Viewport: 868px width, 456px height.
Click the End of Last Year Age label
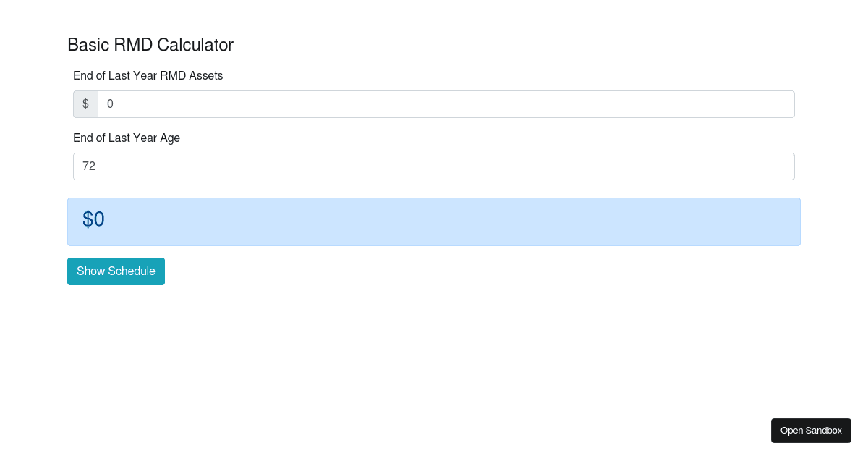click(127, 138)
